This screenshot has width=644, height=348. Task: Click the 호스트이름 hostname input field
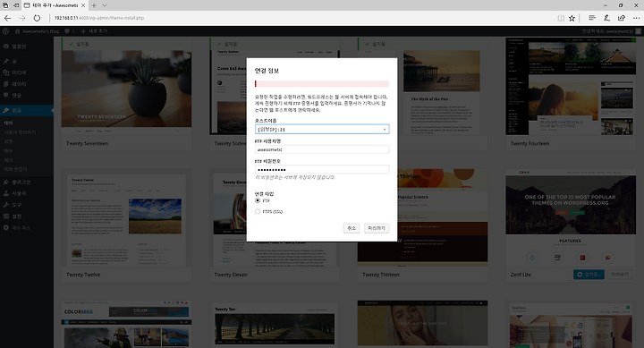click(x=322, y=129)
